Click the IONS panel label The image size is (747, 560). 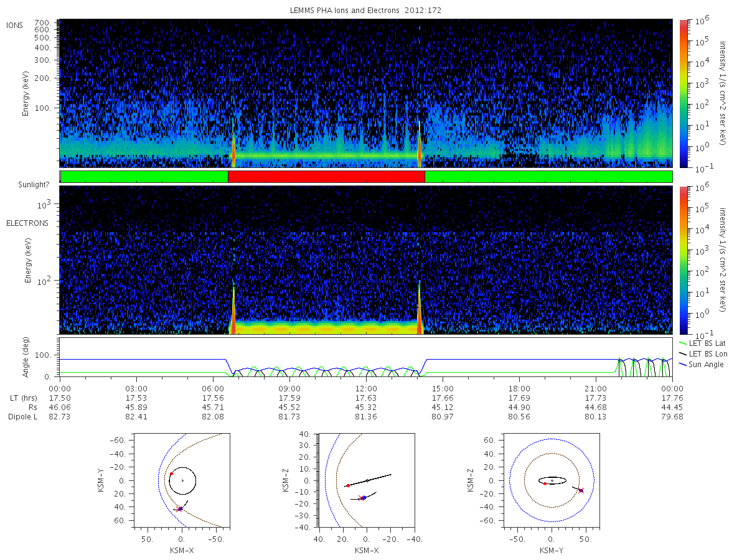(x=15, y=25)
